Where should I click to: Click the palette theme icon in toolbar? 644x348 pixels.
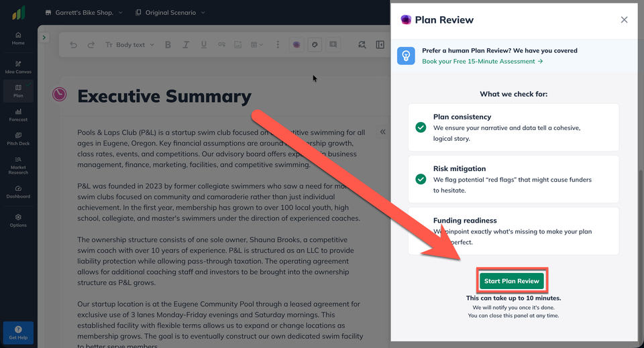pos(315,45)
